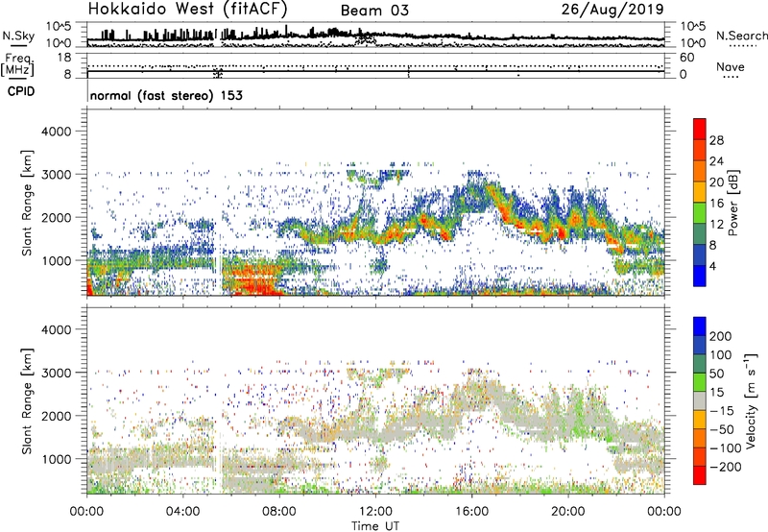Click the '16:00' time axis label
The width and height of the screenshot is (768, 532).
471,512
